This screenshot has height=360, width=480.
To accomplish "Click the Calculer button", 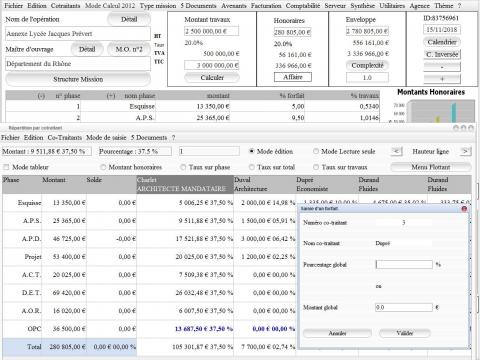I will point(212,78).
